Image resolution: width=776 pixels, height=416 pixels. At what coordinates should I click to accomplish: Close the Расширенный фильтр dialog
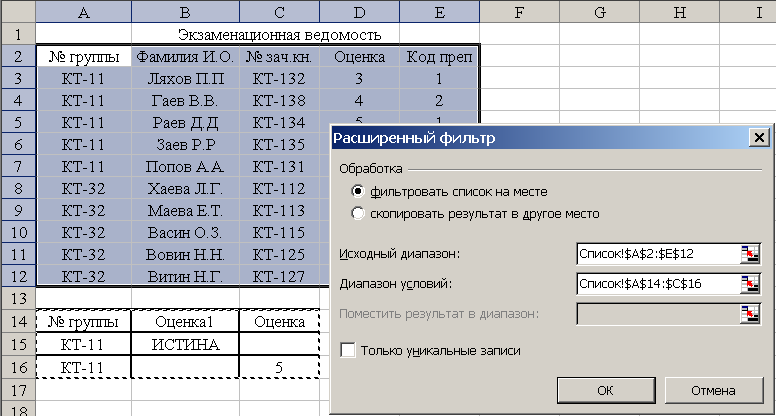pos(759,138)
